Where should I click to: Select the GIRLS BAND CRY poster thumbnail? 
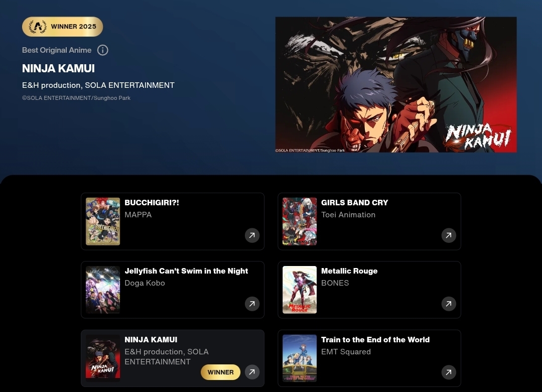(x=300, y=221)
